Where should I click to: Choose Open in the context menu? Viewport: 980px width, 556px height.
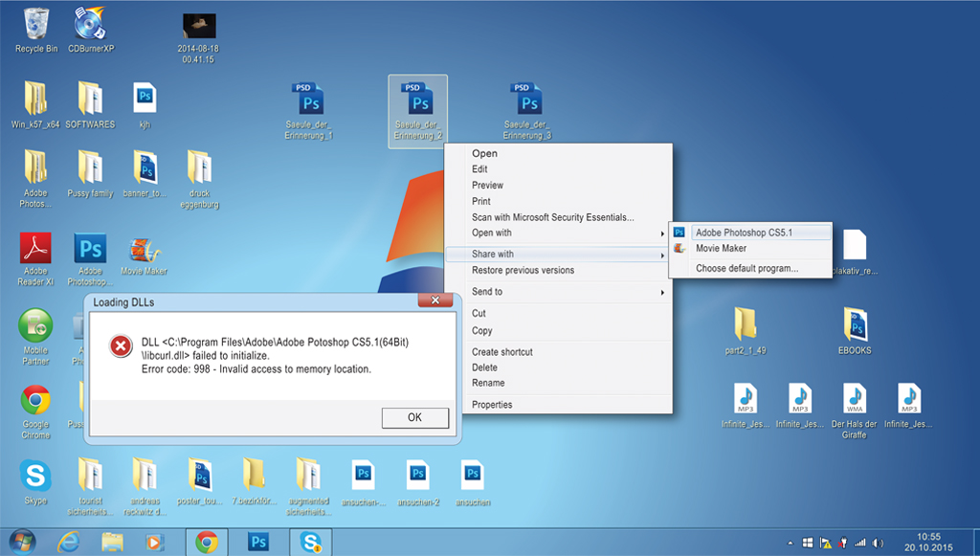pos(558,153)
